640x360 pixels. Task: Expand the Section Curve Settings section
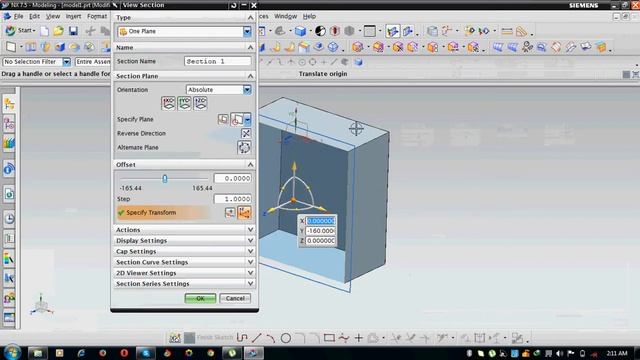coord(184,262)
